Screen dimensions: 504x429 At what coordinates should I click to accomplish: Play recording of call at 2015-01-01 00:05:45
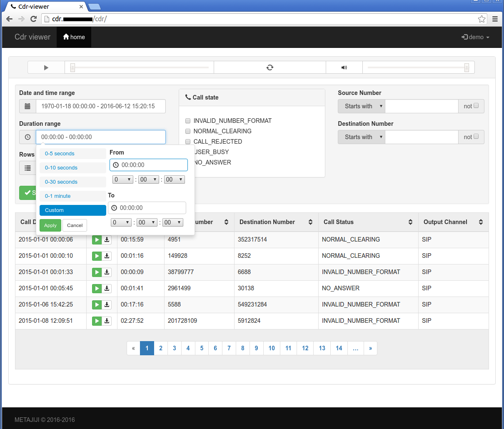point(97,288)
